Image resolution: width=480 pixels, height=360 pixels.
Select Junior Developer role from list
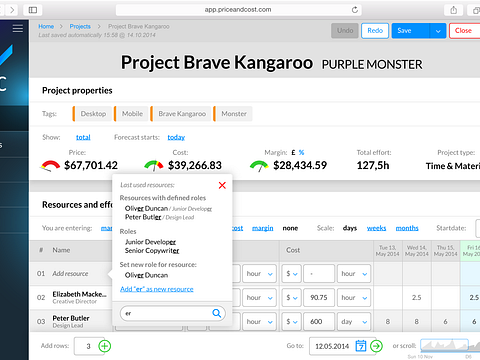click(x=150, y=242)
